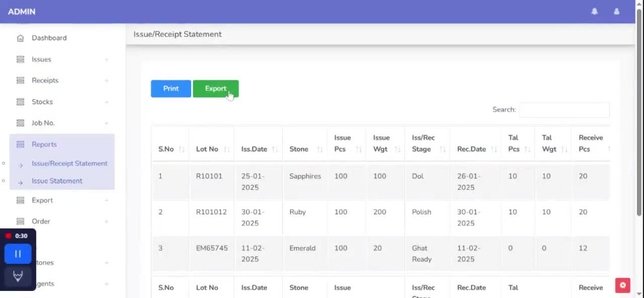Expand the Export menu plus sign
The width and height of the screenshot is (644, 298).
point(106,201)
